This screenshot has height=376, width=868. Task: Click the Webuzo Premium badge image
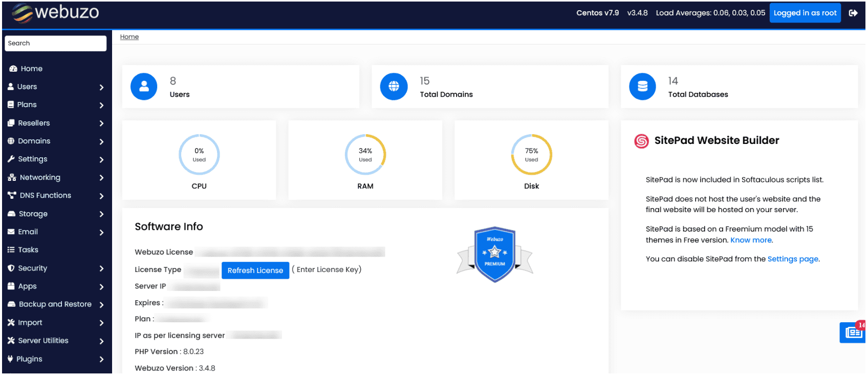pos(495,254)
